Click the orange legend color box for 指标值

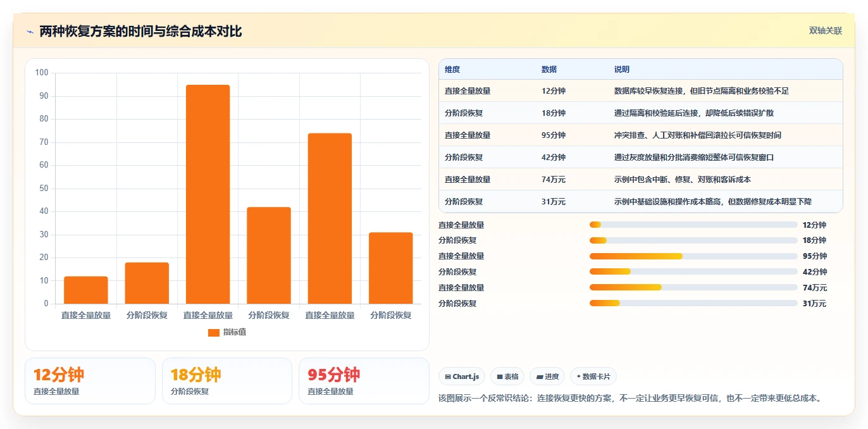214,332
